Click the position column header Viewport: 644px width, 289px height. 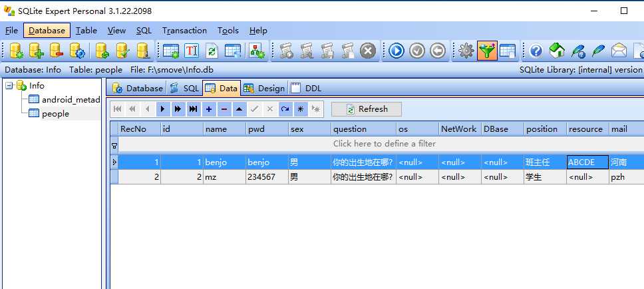[x=545, y=129]
